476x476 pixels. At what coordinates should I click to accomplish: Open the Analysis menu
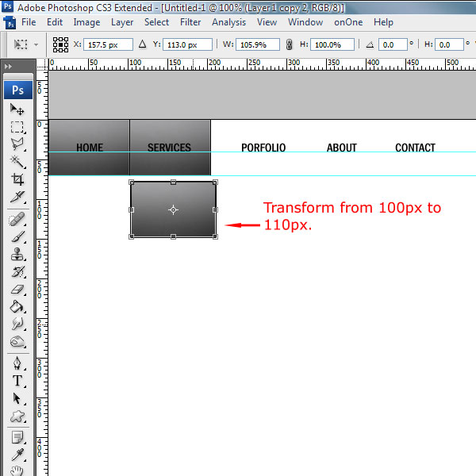[229, 22]
